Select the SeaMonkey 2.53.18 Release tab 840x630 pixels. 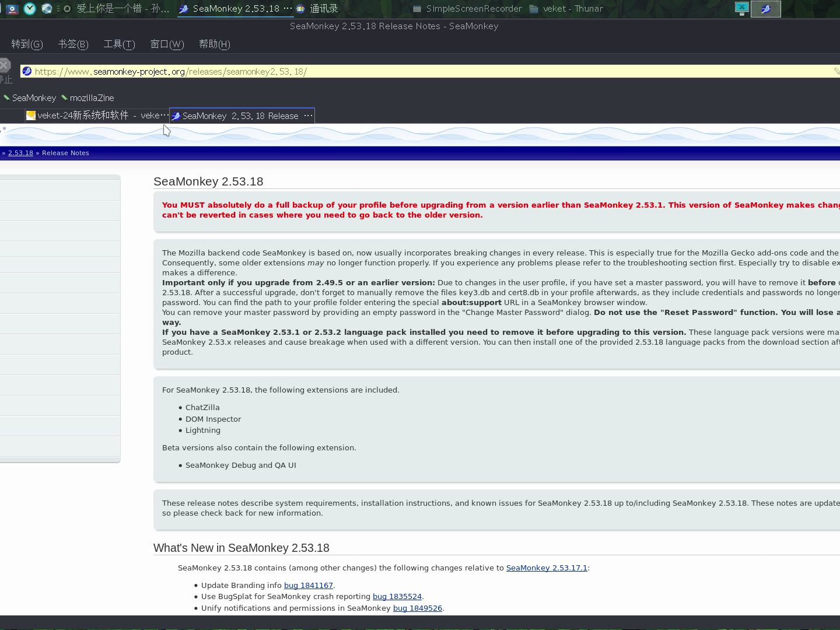[242, 116]
